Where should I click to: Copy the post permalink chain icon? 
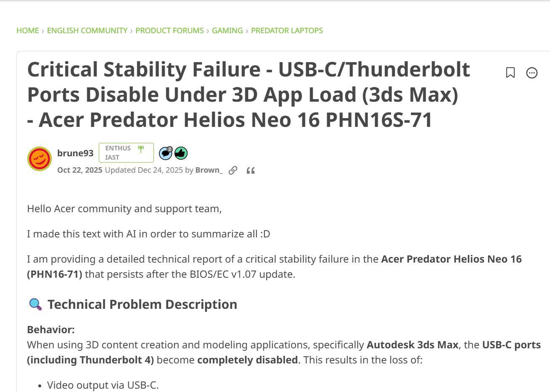click(233, 170)
